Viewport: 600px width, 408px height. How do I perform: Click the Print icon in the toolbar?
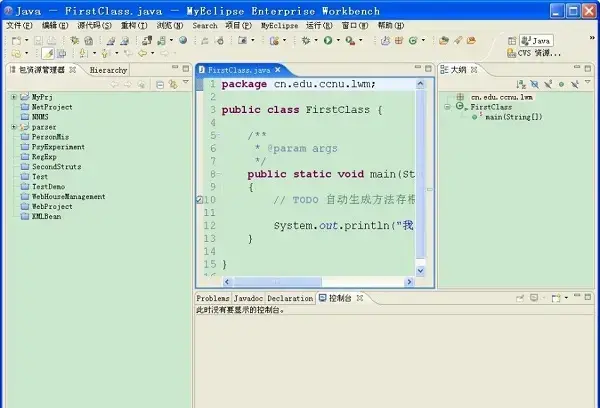point(51,40)
